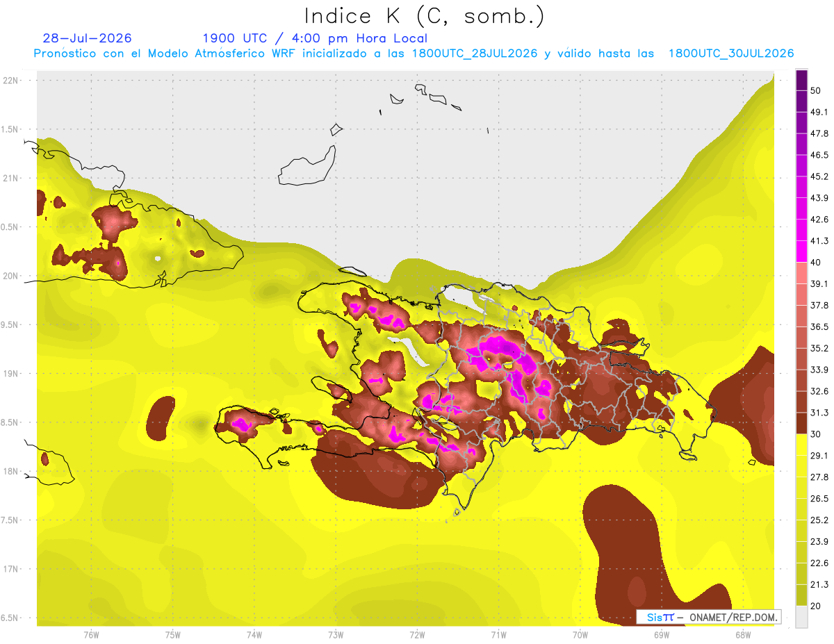Click the colorbar value "35.2"
This screenshot has height=644, width=834.
(819, 348)
